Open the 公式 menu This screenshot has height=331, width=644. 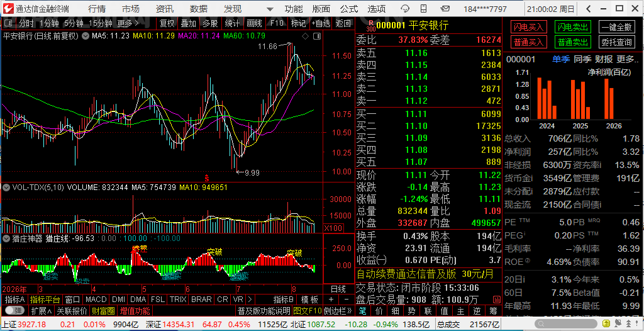[x=349, y=9]
